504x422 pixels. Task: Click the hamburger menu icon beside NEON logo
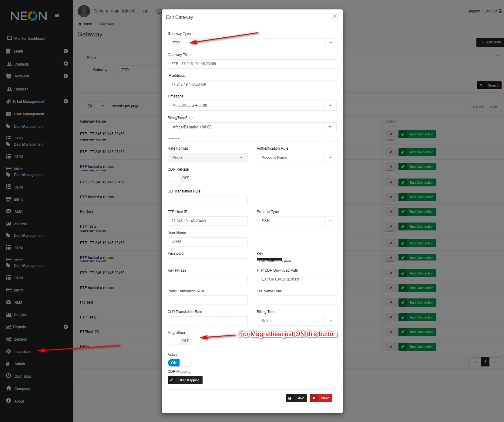[x=57, y=15]
